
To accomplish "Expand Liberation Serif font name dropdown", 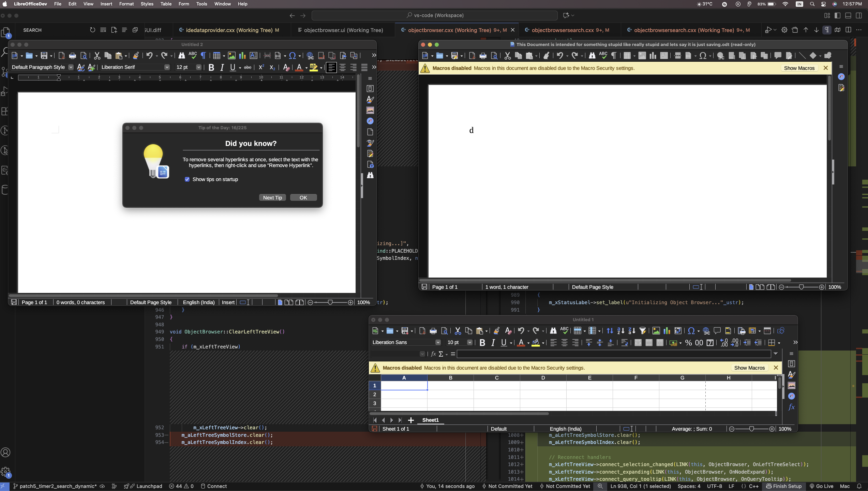I will (x=167, y=67).
